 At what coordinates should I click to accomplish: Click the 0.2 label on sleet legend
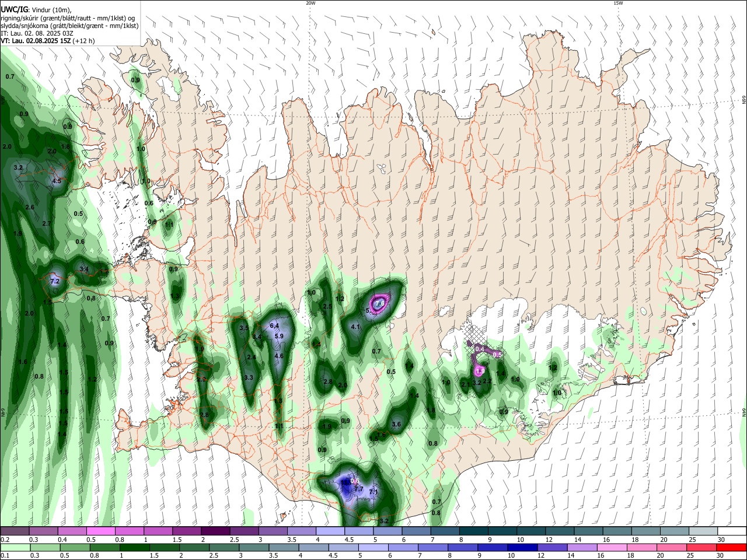4,539
